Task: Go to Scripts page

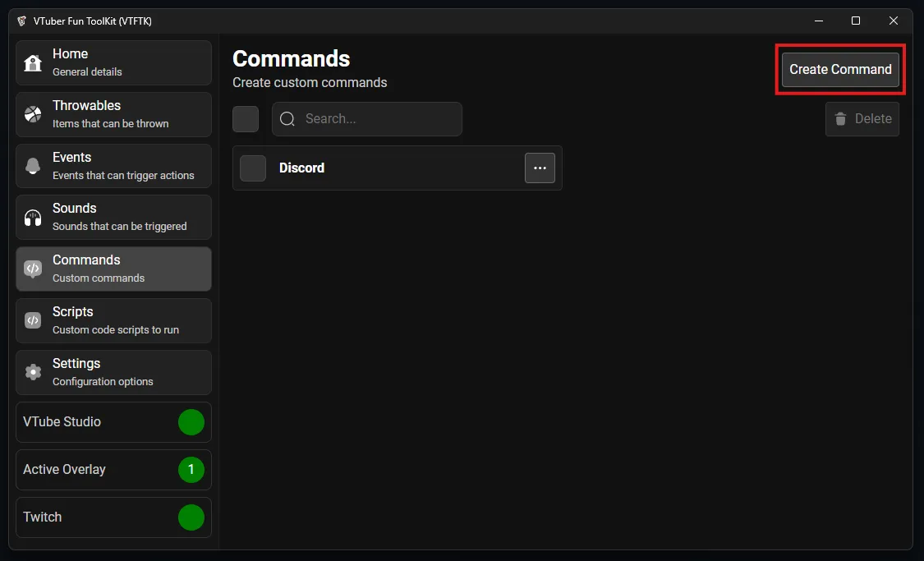Action: 113,320
